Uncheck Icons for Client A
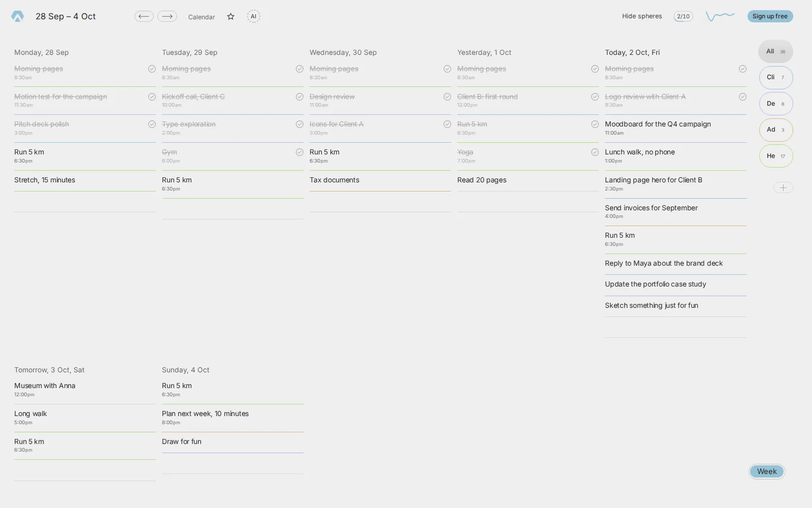The width and height of the screenshot is (812, 508). click(x=447, y=124)
